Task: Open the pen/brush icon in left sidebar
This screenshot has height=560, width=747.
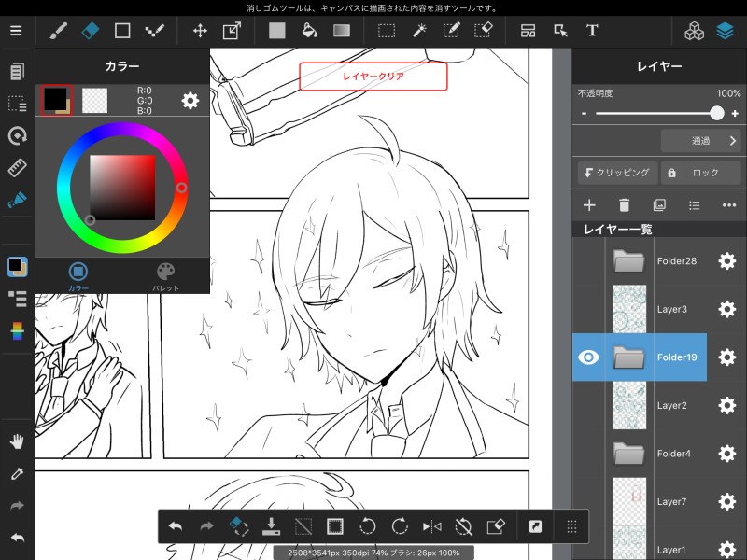Action: 17,200
